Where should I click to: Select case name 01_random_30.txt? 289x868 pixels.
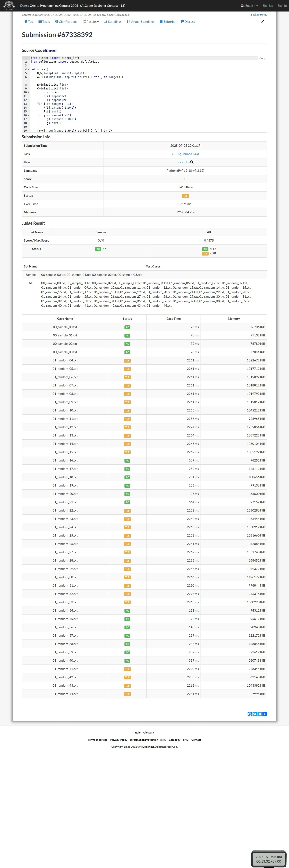pyautogui.click(x=65, y=578)
